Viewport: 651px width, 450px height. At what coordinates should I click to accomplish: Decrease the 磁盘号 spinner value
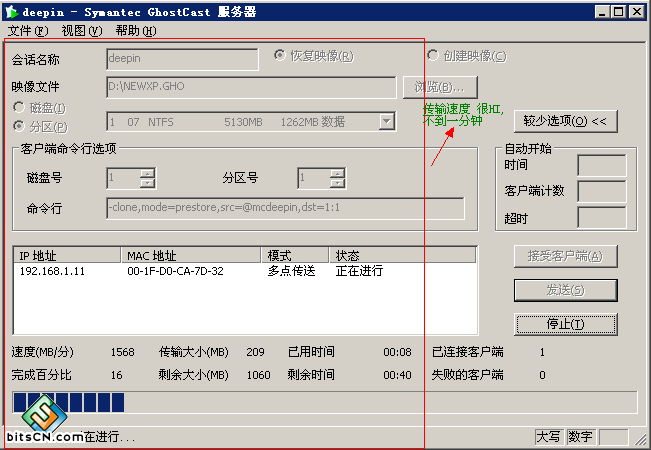pos(147,183)
